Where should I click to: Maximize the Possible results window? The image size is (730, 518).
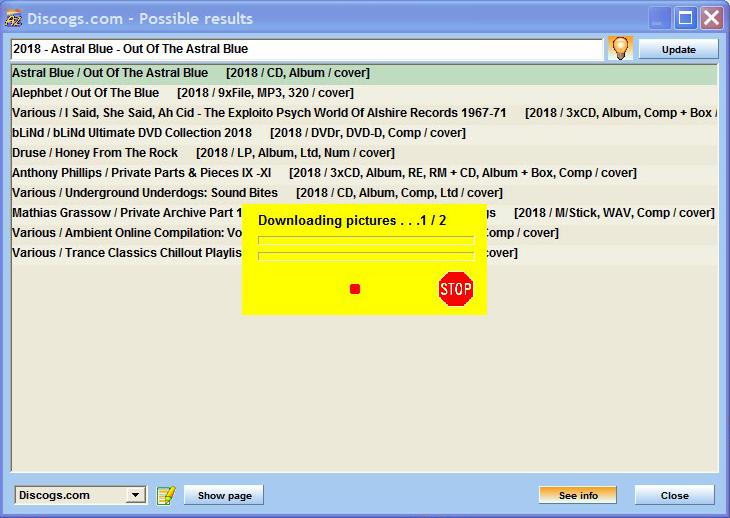pos(685,19)
